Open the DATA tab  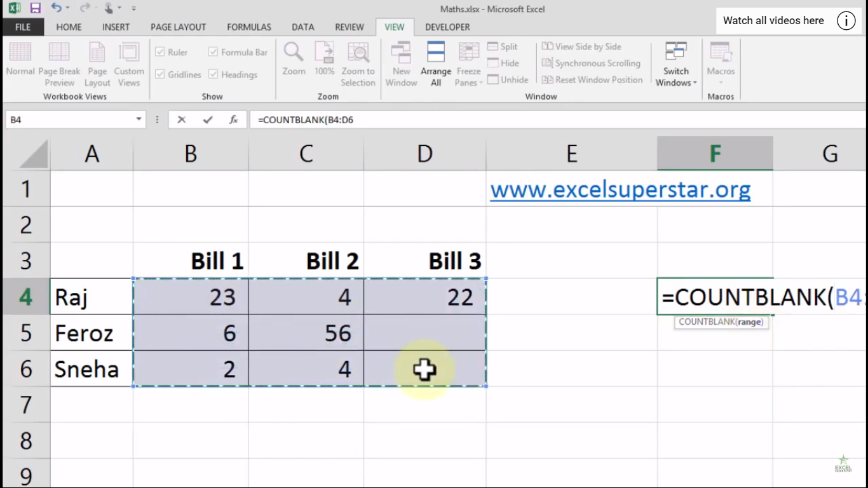click(303, 27)
